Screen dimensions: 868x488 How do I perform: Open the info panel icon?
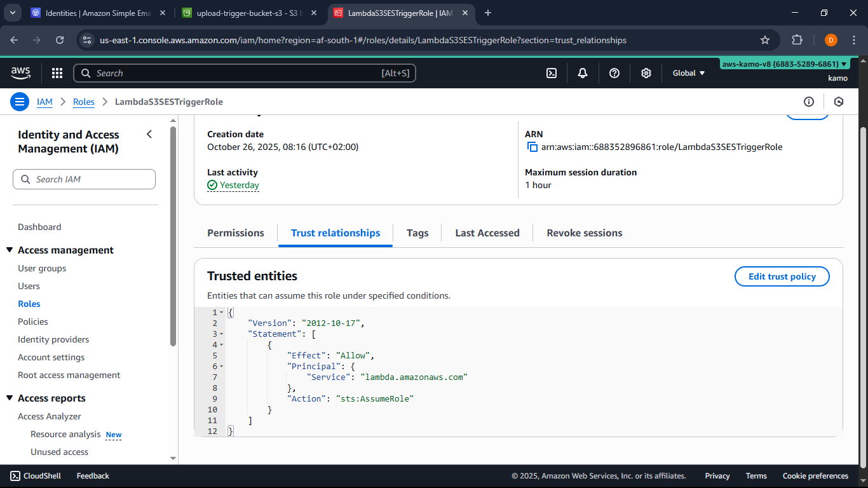(x=809, y=102)
